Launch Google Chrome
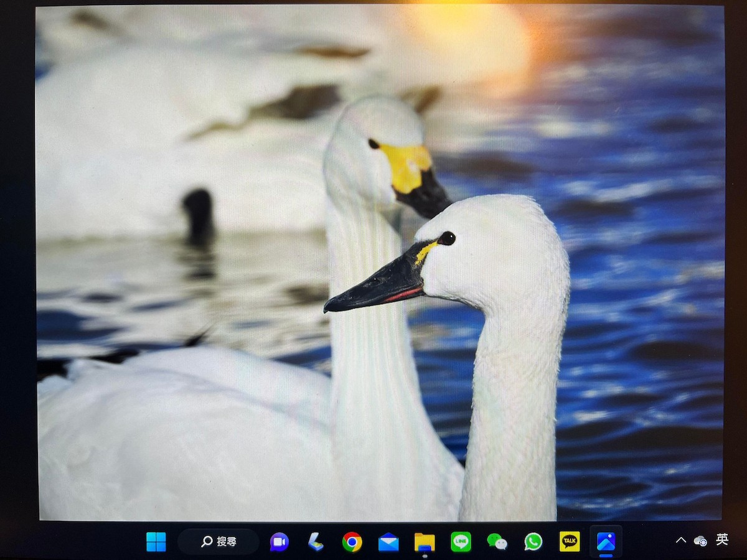747x560 pixels. click(353, 541)
